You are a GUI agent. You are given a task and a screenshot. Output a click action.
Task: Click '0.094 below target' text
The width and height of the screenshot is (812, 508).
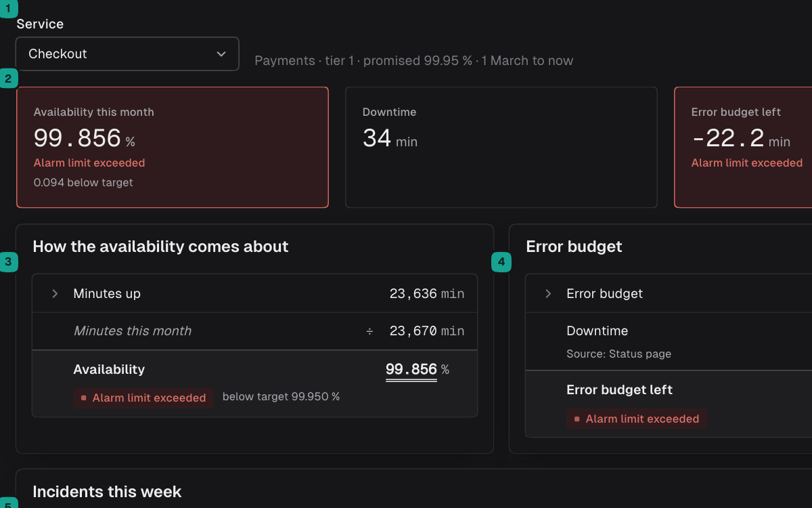(x=83, y=182)
